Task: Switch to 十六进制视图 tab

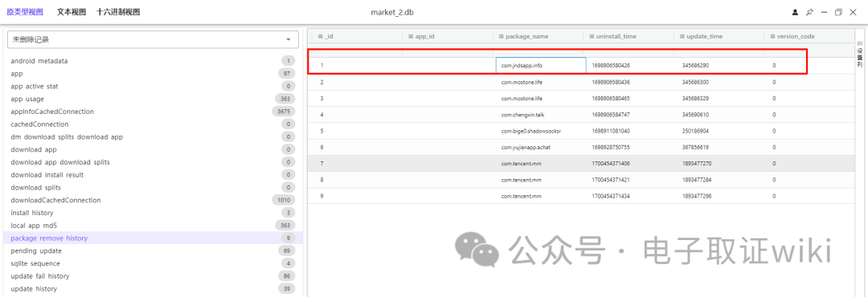Action: (x=118, y=11)
